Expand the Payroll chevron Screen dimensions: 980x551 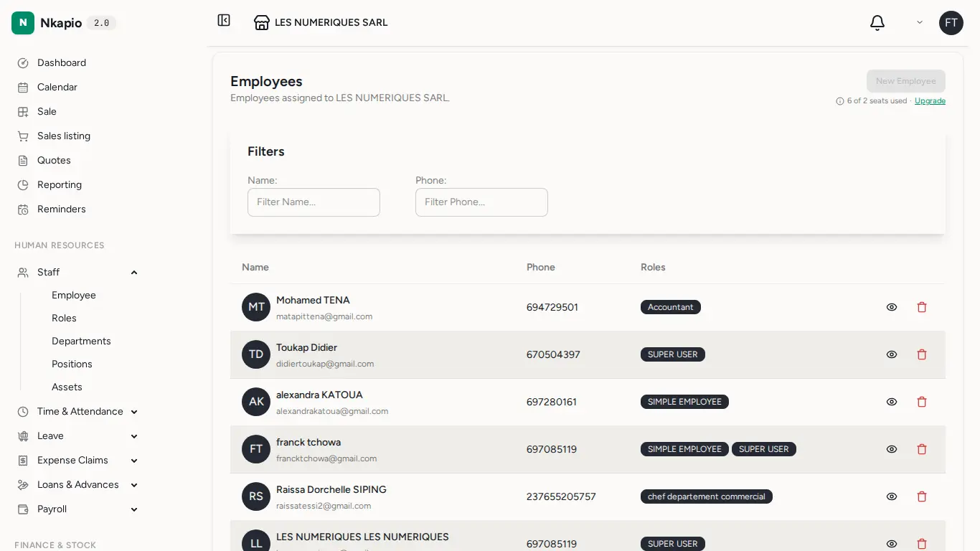coord(134,509)
